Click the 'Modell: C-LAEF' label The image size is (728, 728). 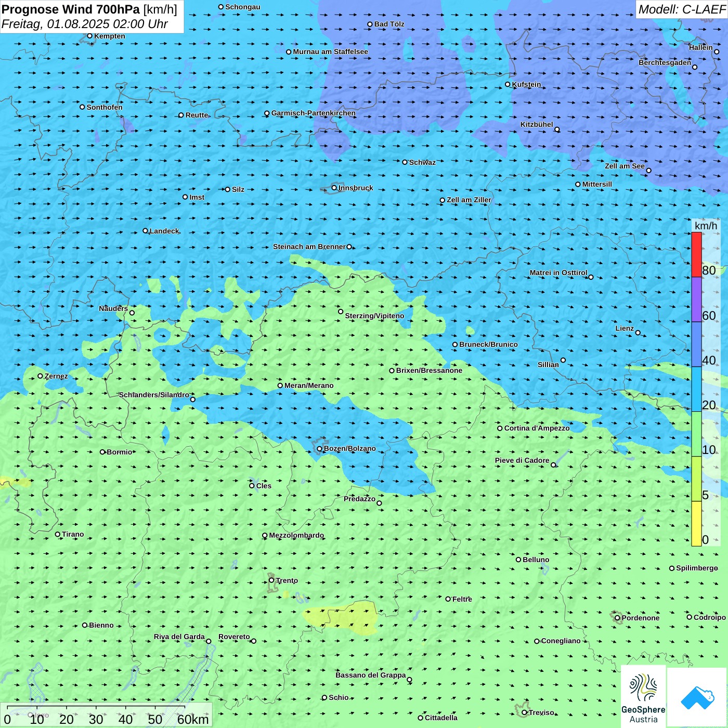[681, 9]
